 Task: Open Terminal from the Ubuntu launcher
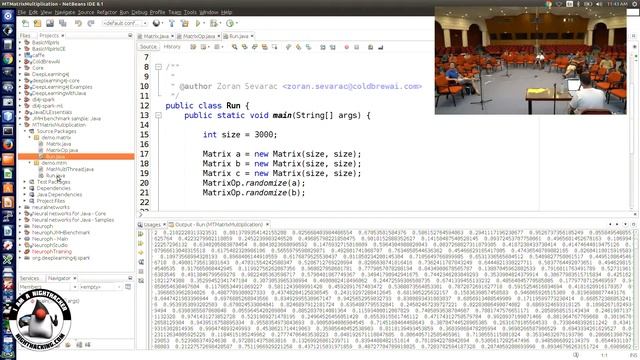click(8, 131)
